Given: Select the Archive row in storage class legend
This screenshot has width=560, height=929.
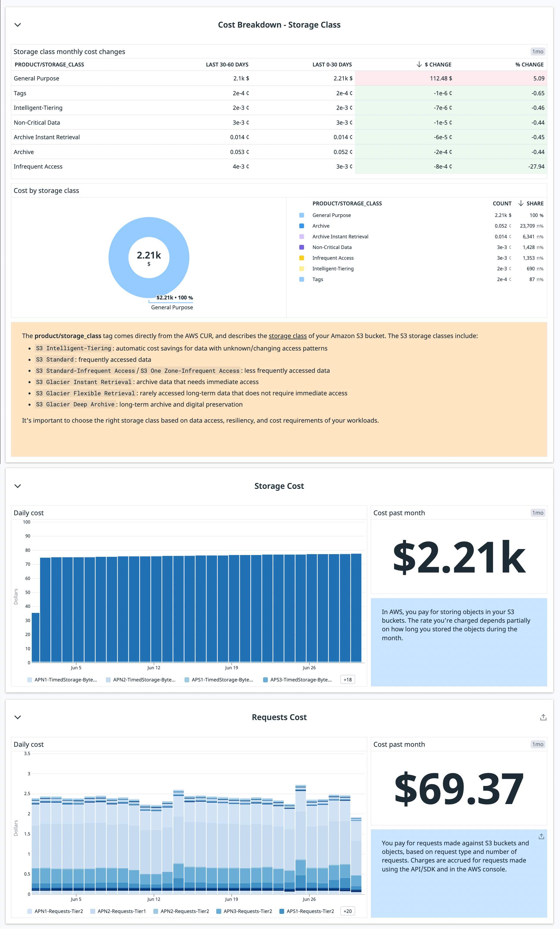Looking at the screenshot, I should pos(321,226).
